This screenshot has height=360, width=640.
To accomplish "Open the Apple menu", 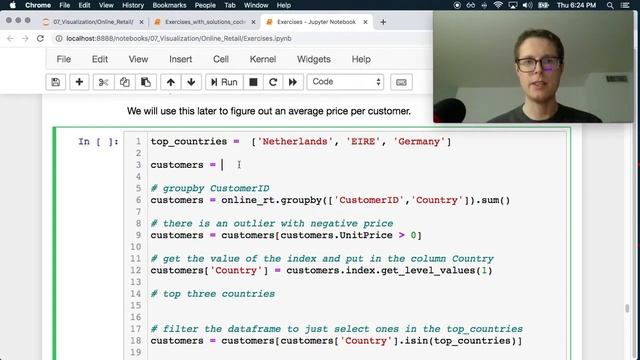I will tap(12, 5).
